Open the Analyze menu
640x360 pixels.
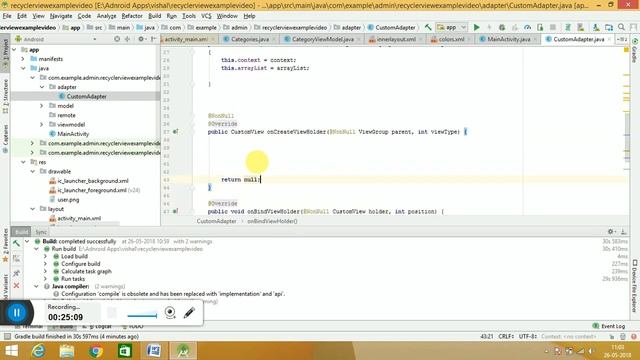click(106, 16)
